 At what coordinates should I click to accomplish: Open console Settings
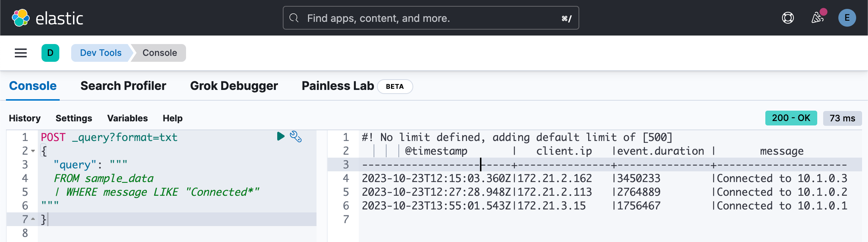click(74, 118)
